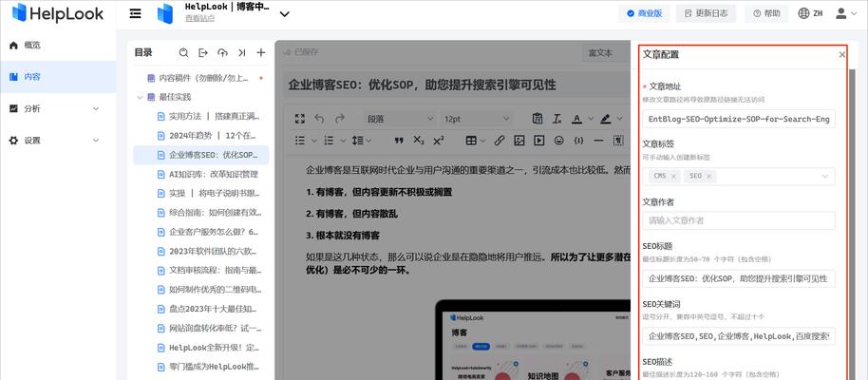The width and height of the screenshot is (868, 380).
Task: Open the table options dropdown arrow
Action: tap(483, 141)
